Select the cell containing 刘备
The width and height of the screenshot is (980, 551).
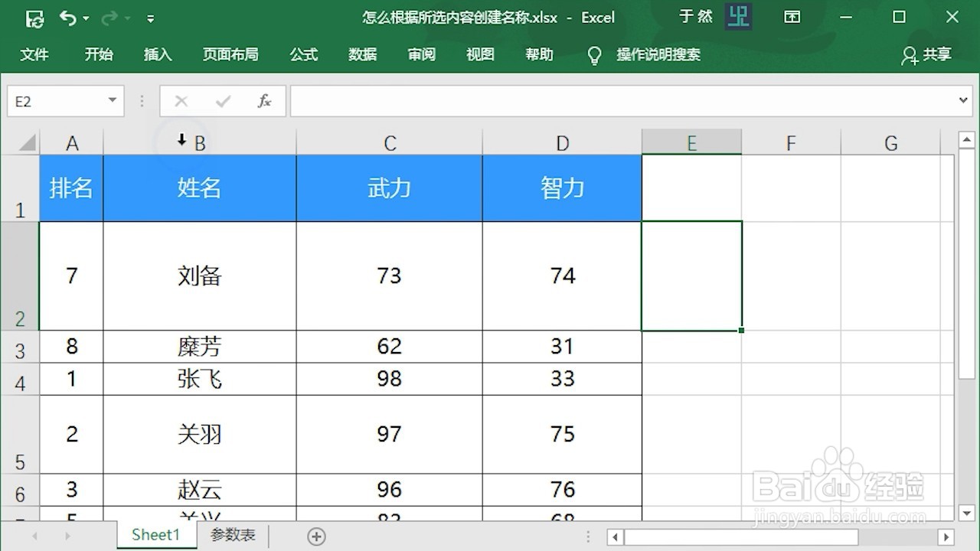tap(198, 275)
